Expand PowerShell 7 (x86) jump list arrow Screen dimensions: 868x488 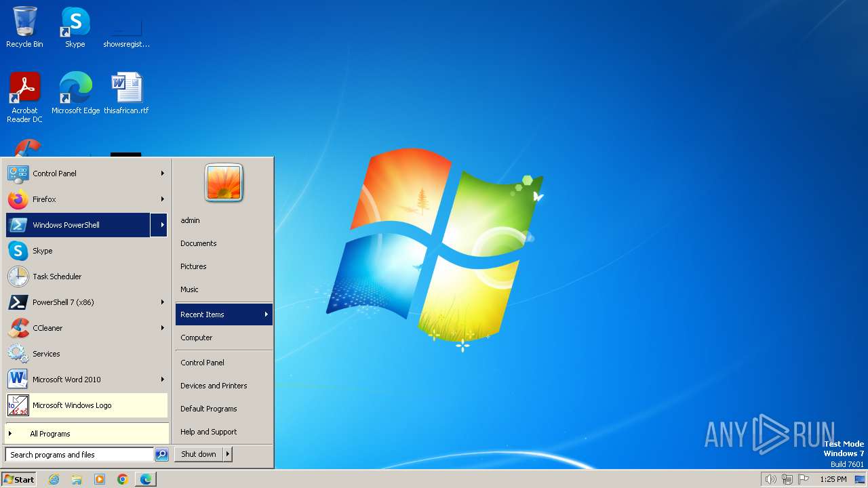coord(163,302)
